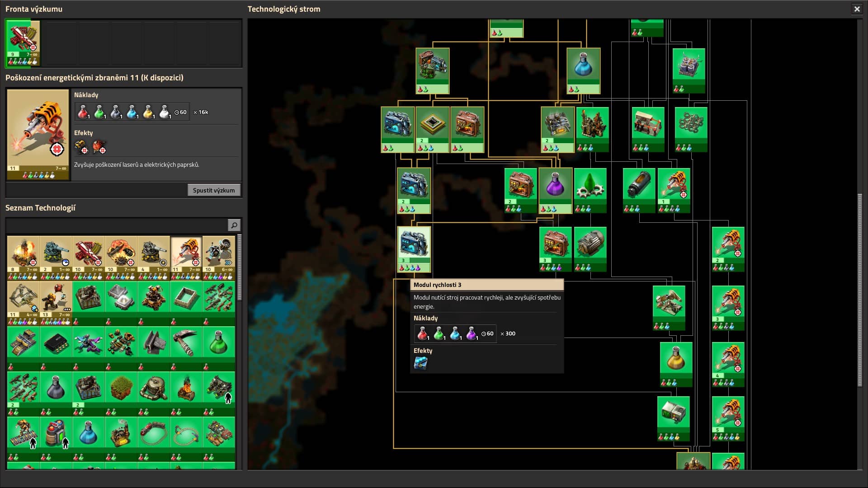Select the steel beams processing technology
868x488 pixels.
(154, 348)
